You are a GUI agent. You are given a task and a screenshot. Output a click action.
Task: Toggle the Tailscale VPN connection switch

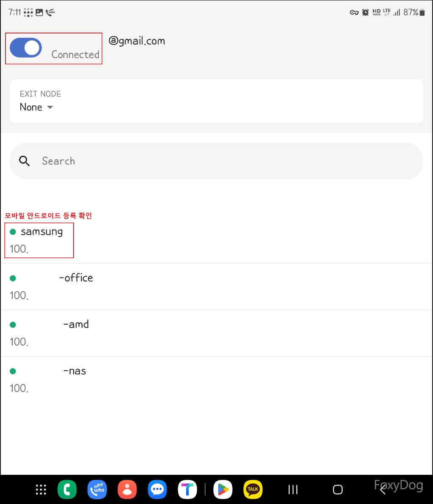pos(26,47)
